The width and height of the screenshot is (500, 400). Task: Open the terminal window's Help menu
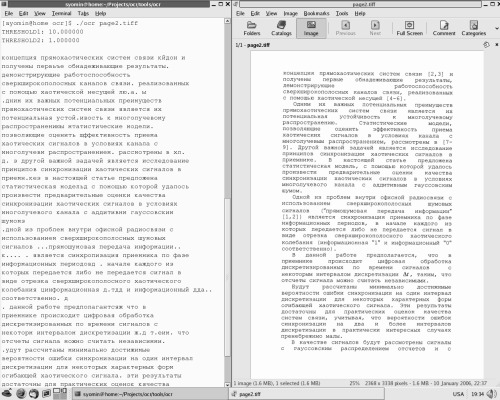pyautogui.click(x=100, y=13)
